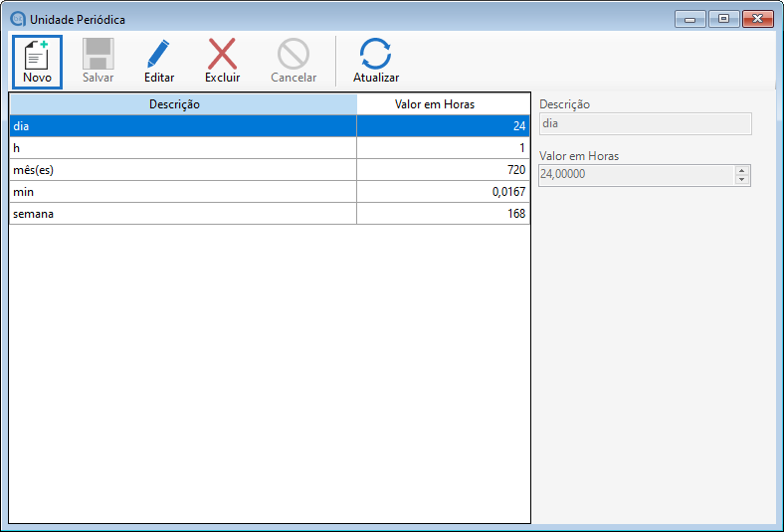This screenshot has width=784, height=532.
Task: Select the 'h' unit row
Action: click(183, 148)
